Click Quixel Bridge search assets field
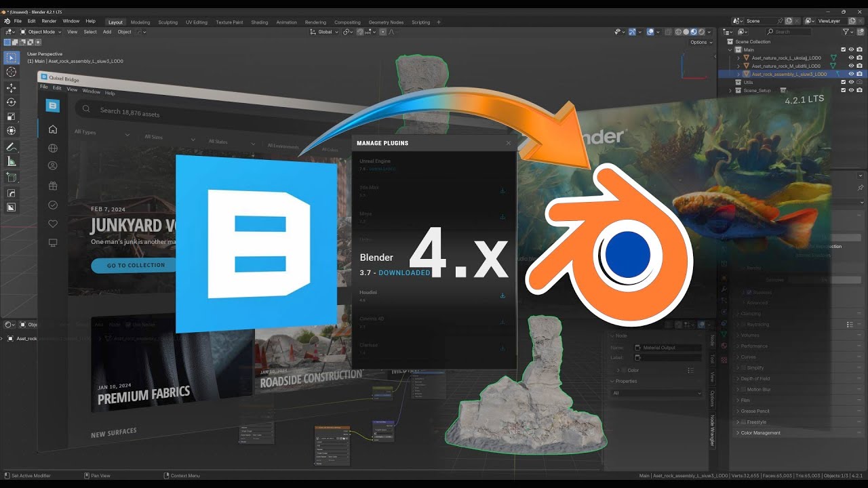Image resolution: width=868 pixels, height=488 pixels. (130, 112)
